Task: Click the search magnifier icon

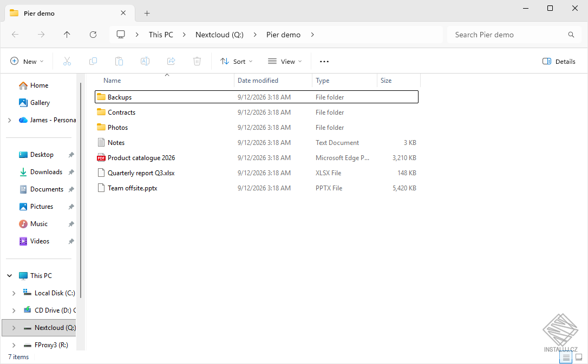Action: 571,35
